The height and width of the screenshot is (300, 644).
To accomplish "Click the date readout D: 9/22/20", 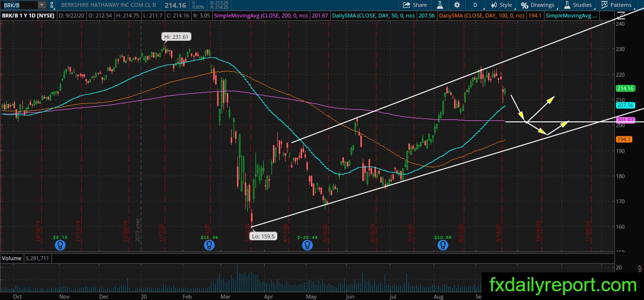I will click(71, 16).
